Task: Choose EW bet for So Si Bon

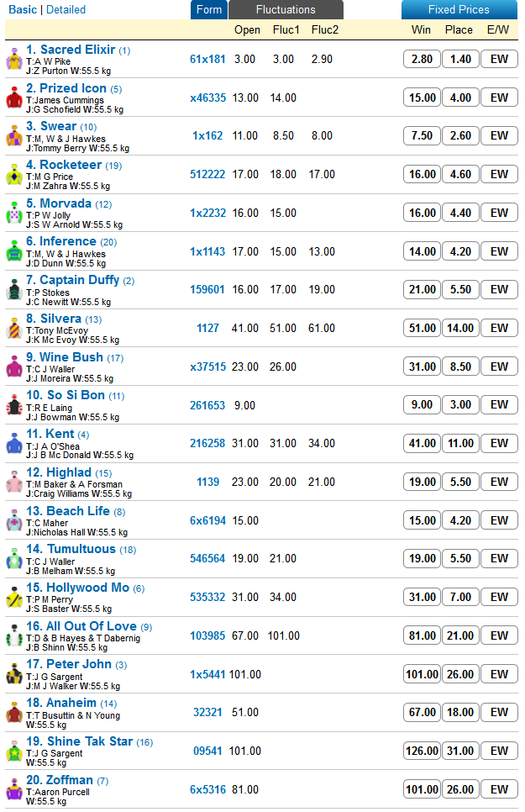Action: [499, 405]
